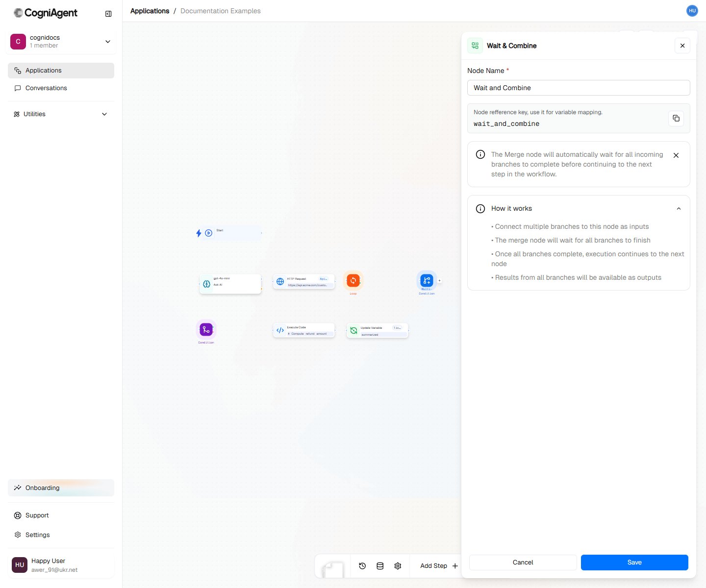Click the CogniAgent logo

coord(46,13)
